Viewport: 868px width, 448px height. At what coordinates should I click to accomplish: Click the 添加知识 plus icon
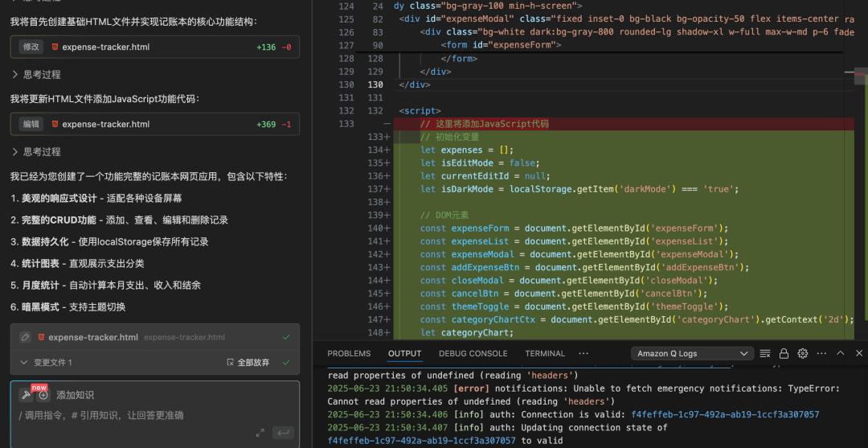pos(43,396)
